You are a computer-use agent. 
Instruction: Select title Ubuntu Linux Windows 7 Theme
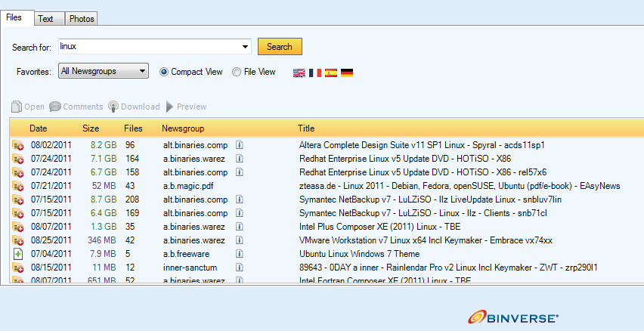click(x=359, y=254)
